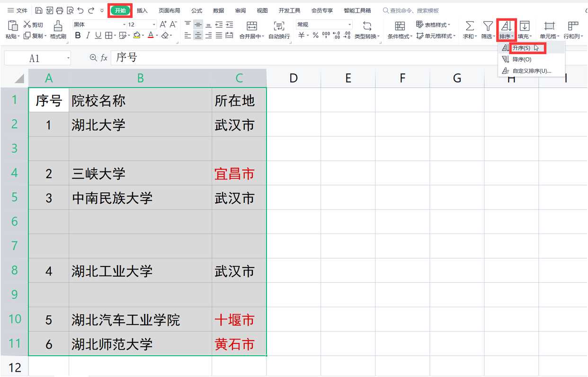Decrease font size with A- icon
The width and height of the screenshot is (588, 377).
click(x=173, y=25)
